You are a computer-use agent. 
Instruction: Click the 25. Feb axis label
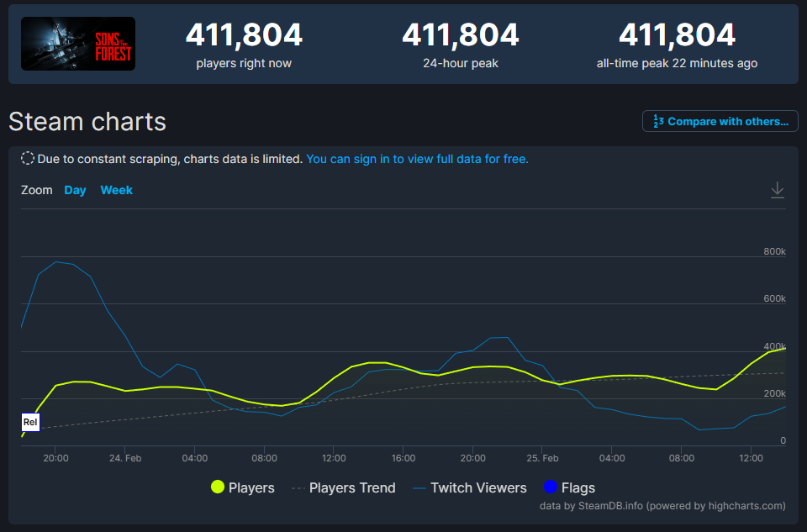pyautogui.click(x=542, y=458)
